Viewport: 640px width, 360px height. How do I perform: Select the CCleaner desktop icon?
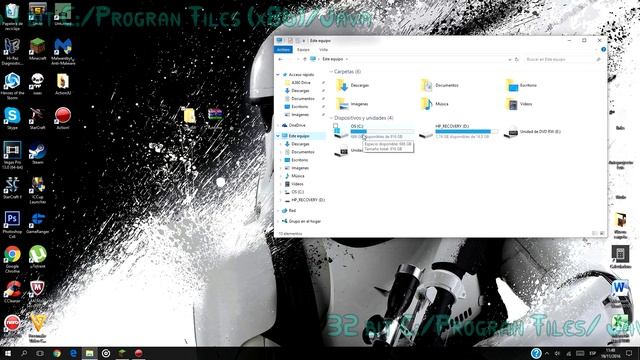click(12, 292)
